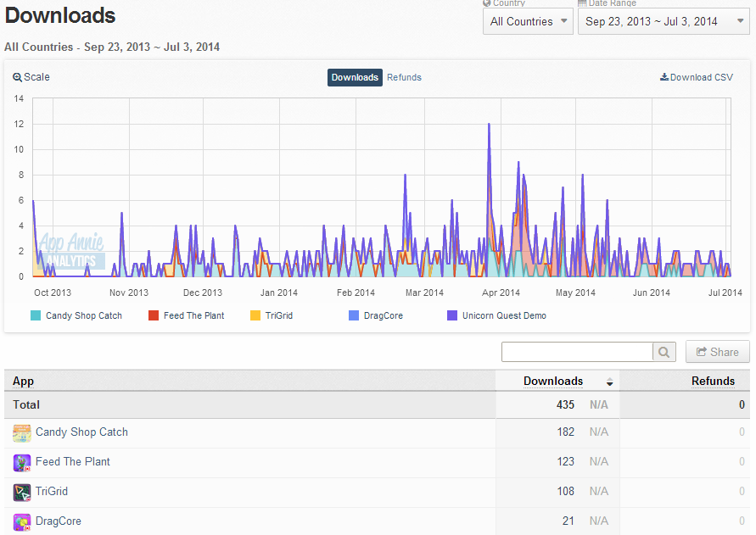Open the All Countries dropdown

coord(528,22)
